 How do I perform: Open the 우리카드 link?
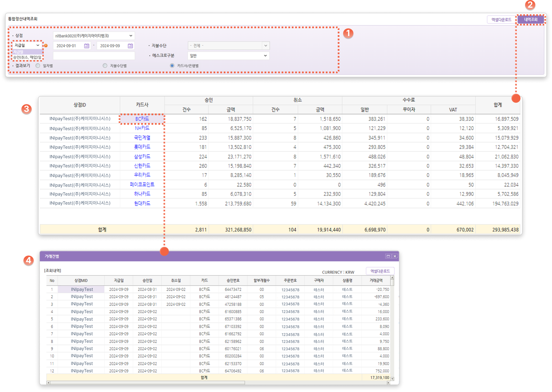(x=142, y=175)
